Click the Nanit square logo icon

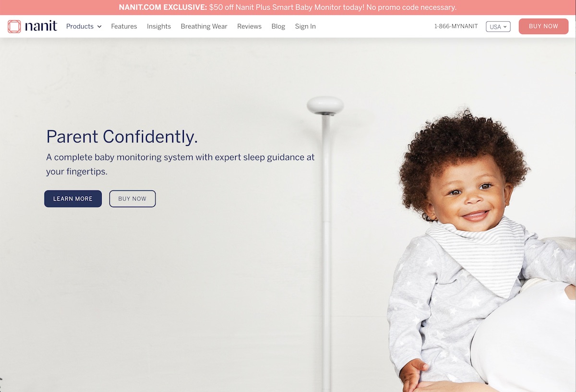(14, 26)
